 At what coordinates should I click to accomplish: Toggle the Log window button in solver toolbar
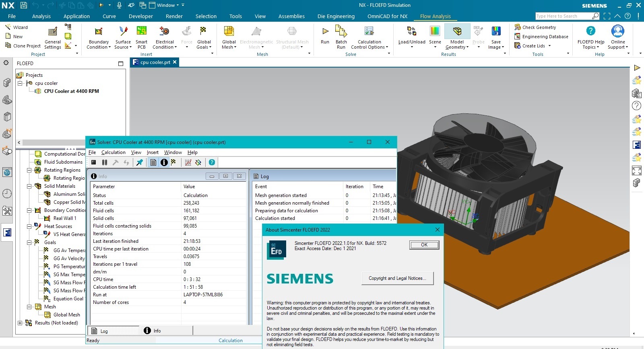[153, 162]
